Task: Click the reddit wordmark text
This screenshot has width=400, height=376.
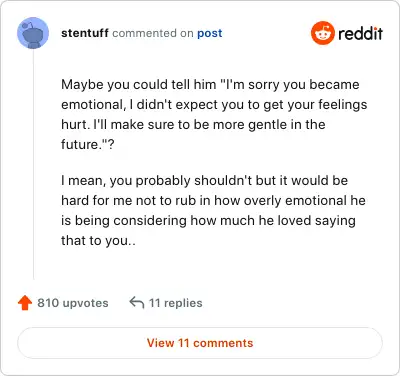Action: pos(360,33)
